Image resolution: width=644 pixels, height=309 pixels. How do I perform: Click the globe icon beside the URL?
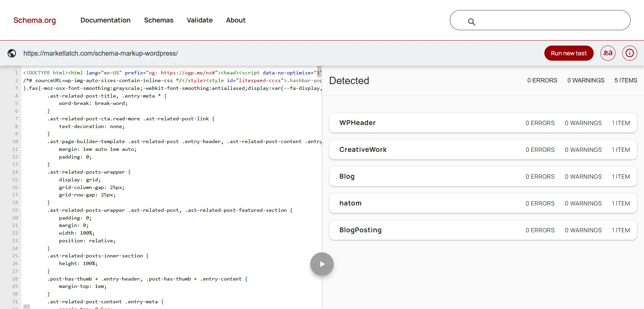pyautogui.click(x=12, y=53)
